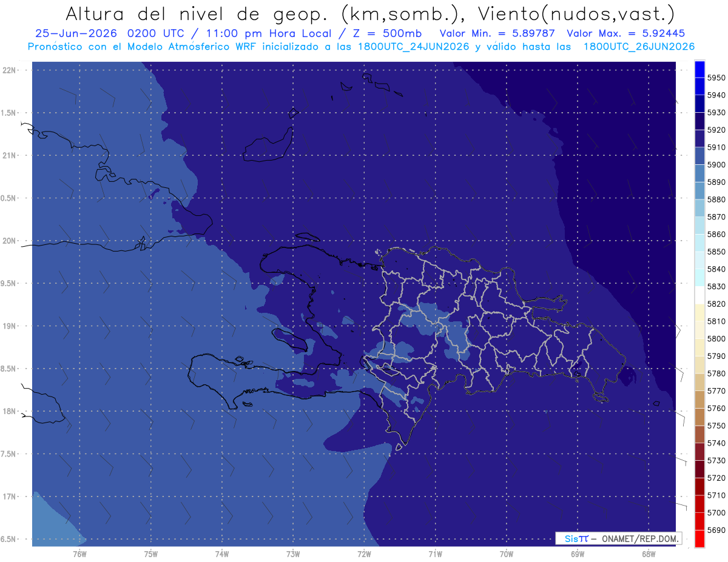Click the 9.5N latitude label
Screen dimensions: 728x562
click(x=9, y=284)
